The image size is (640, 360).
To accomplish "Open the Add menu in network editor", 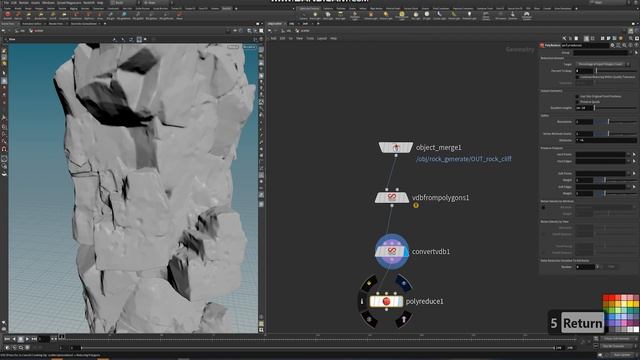I will pyautogui.click(x=273, y=38).
